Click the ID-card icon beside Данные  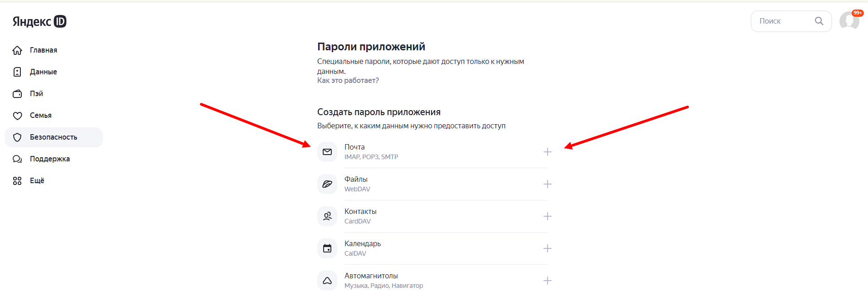17,72
